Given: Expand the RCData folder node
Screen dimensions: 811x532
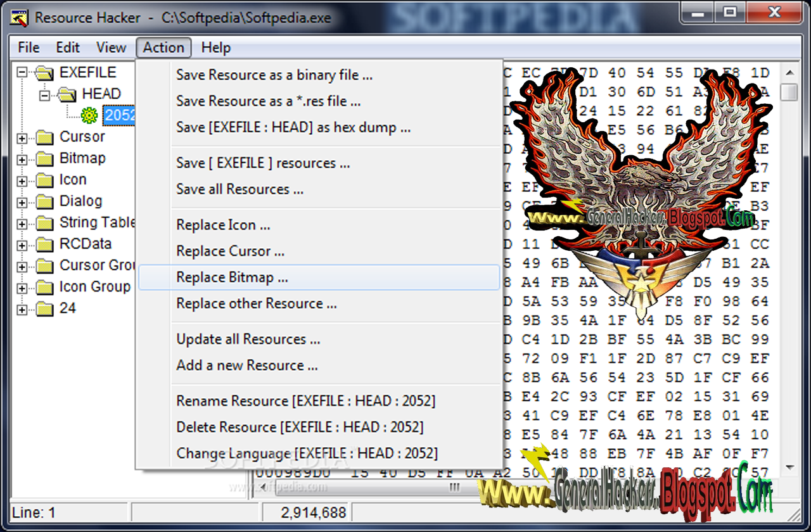Looking at the screenshot, I should pyautogui.click(x=22, y=245).
